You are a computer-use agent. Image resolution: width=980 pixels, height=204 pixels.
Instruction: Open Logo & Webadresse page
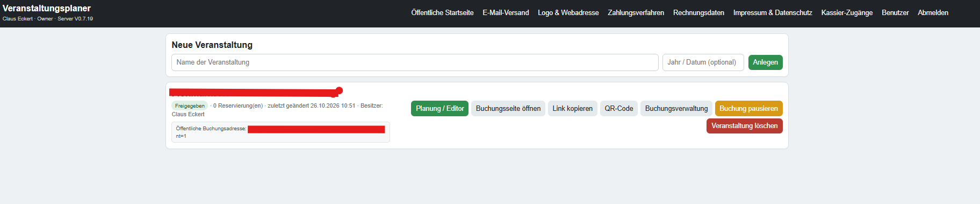tap(568, 12)
